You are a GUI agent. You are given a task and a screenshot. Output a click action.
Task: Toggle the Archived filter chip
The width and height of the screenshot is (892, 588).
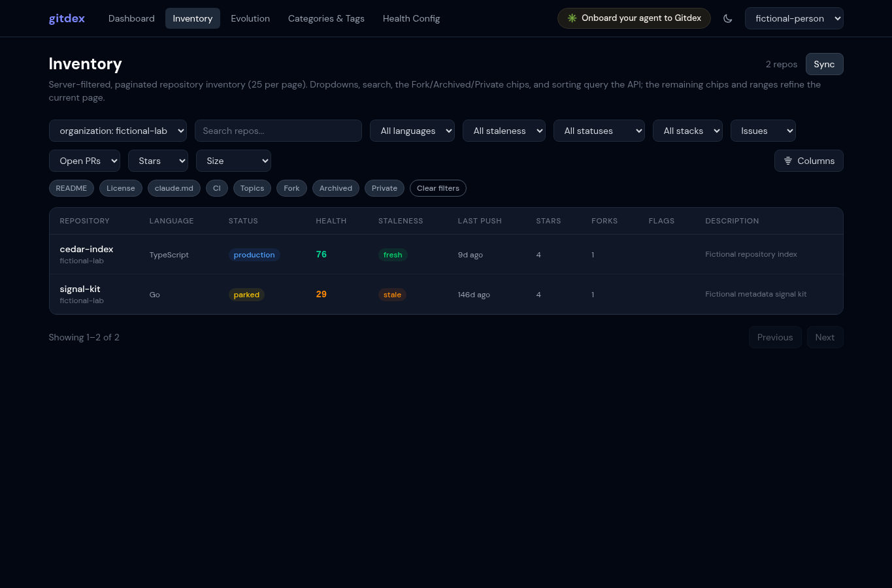click(336, 188)
